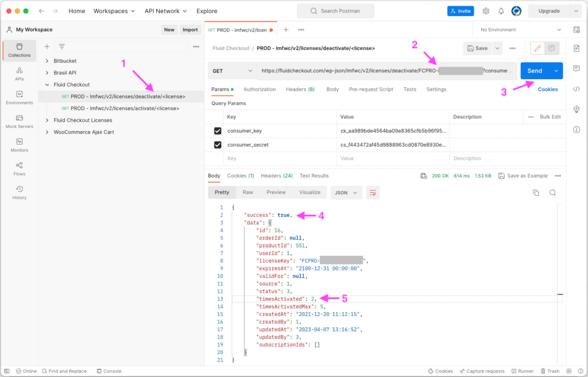This screenshot has width=588, height=377.
Task: Add a new request tab
Action: pyautogui.click(x=286, y=30)
